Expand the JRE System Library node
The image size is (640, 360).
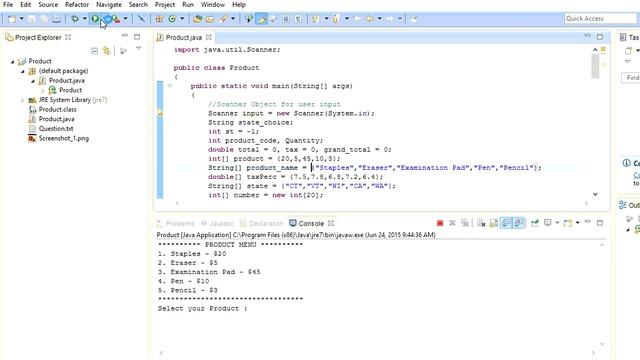click(x=22, y=100)
